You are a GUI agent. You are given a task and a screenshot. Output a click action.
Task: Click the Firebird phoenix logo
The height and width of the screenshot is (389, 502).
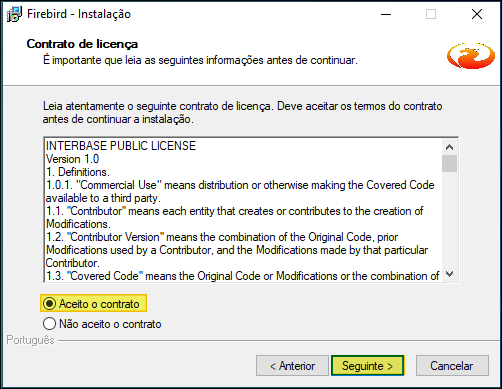tap(471, 56)
